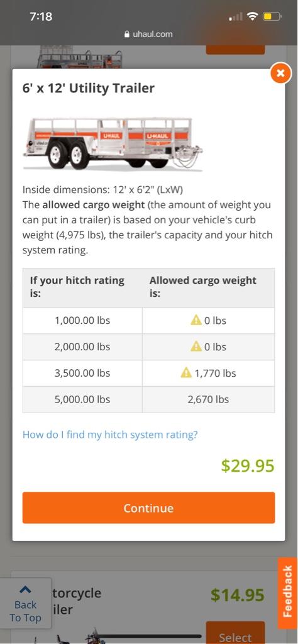This screenshot has width=298, height=644.
Task: Tap the $14.95 motorcycle trailer price
Action: point(238,595)
